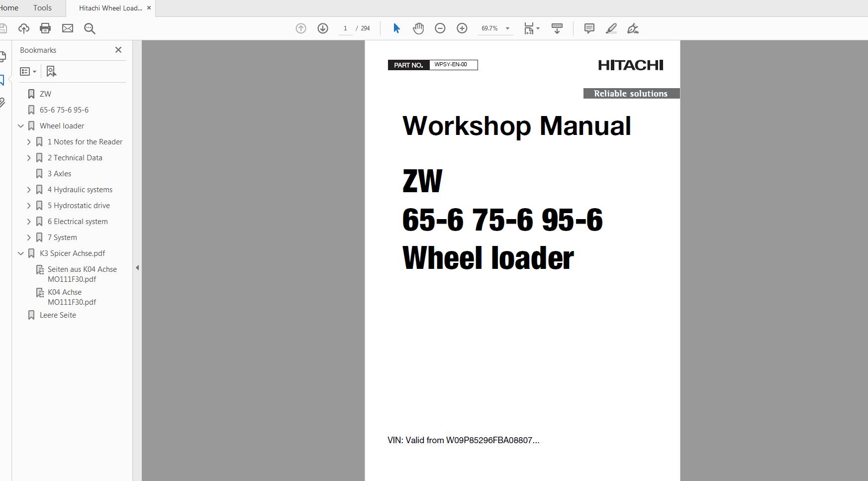Save the file to cloud storage
The width and height of the screenshot is (868, 481).
tap(24, 28)
